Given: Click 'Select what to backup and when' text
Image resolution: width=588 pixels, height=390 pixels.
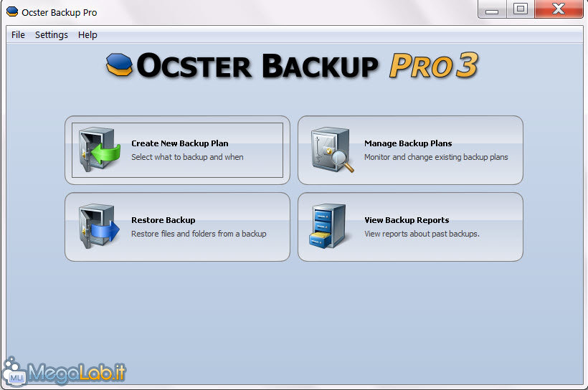Looking at the screenshot, I should pos(187,157).
